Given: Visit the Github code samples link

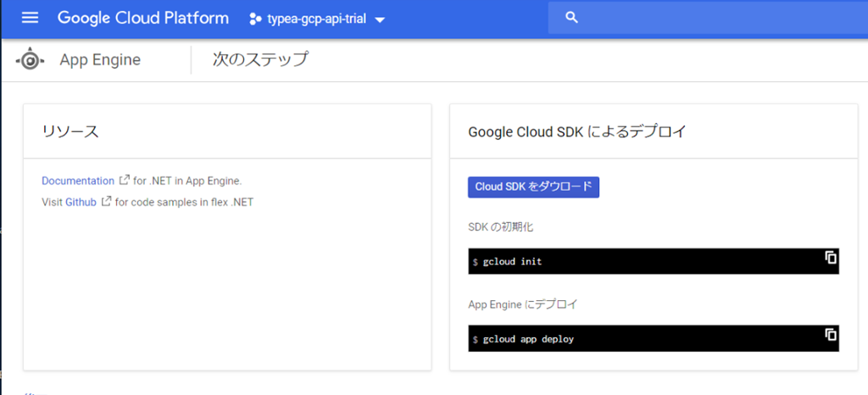Looking at the screenshot, I should pyautogui.click(x=81, y=202).
